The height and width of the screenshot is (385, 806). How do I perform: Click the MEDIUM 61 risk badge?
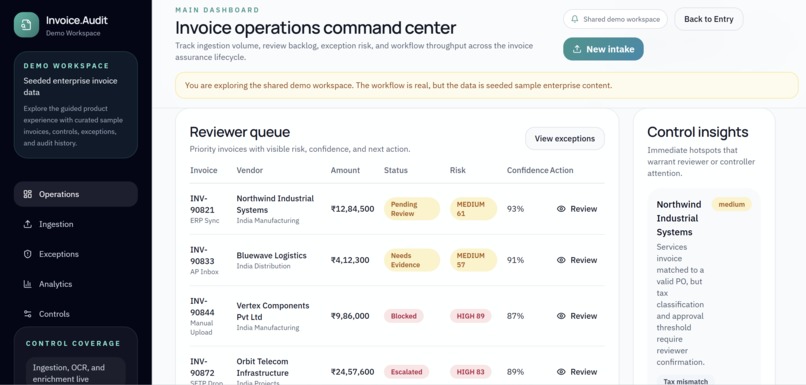click(473, 209)
